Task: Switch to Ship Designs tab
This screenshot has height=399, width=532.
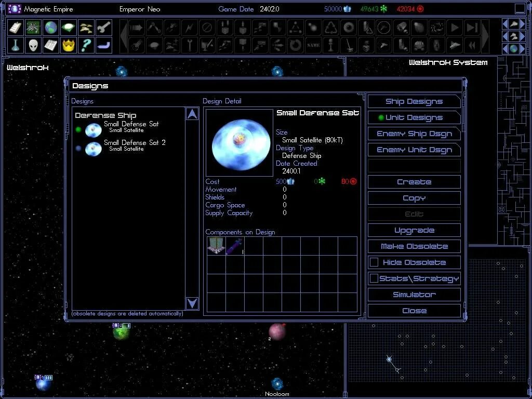Action: click(x=414, y=101)
